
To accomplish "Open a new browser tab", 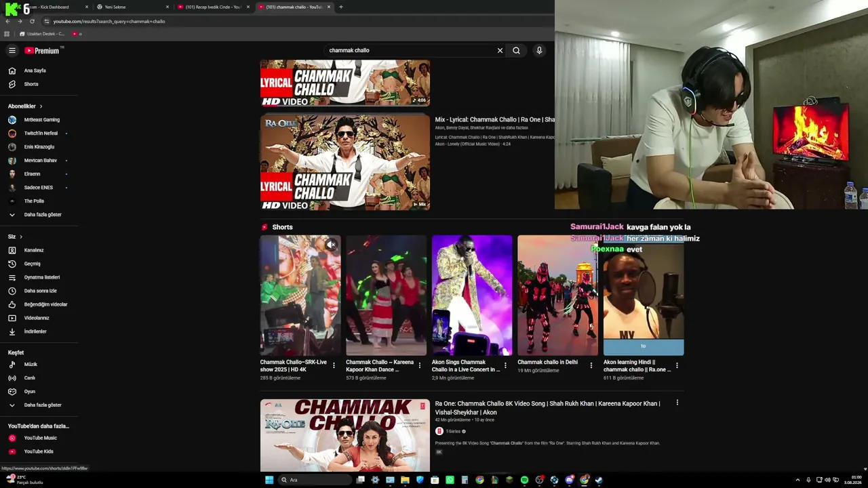I will click(340, 7).
